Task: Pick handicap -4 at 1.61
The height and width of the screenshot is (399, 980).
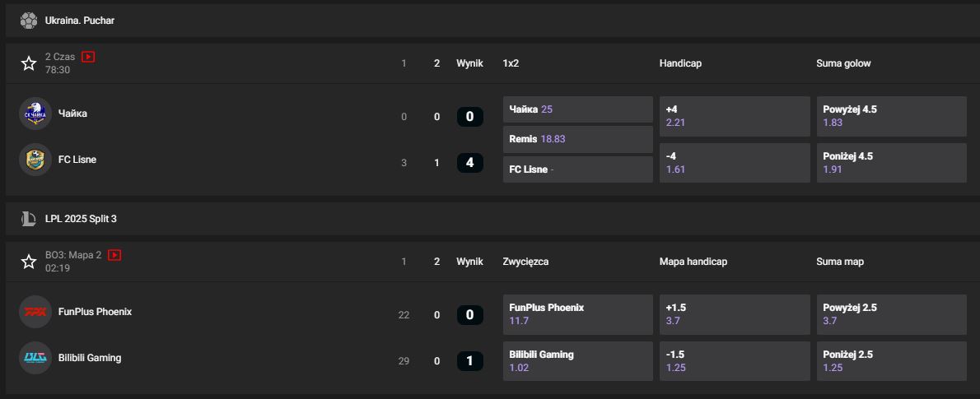Action: coord(735,163)
